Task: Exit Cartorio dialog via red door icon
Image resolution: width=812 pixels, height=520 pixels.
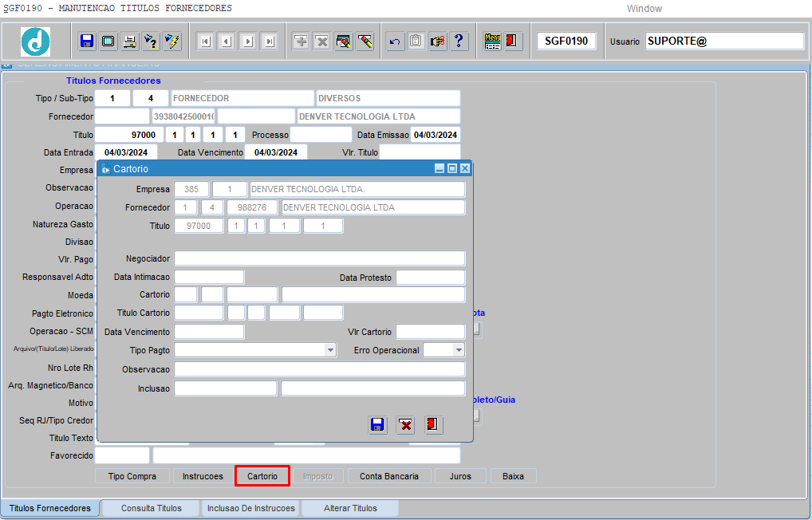Action: [x=433, y=425]
